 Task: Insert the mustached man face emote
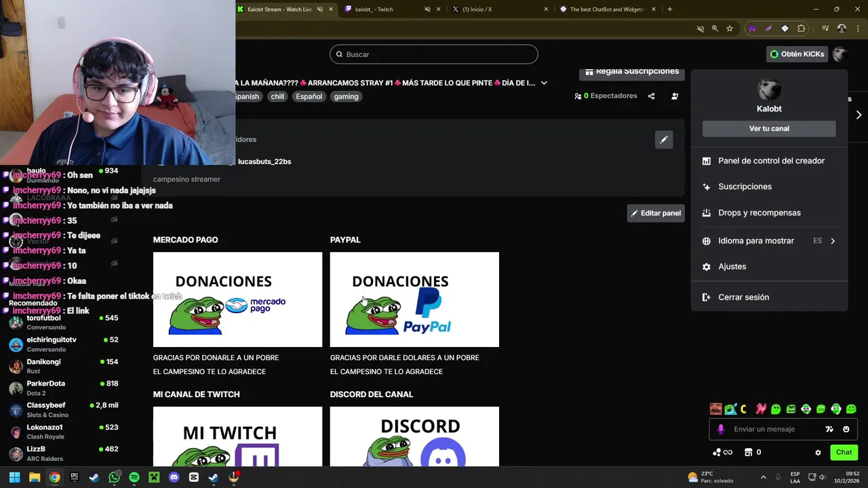click(x=715, y=409)
